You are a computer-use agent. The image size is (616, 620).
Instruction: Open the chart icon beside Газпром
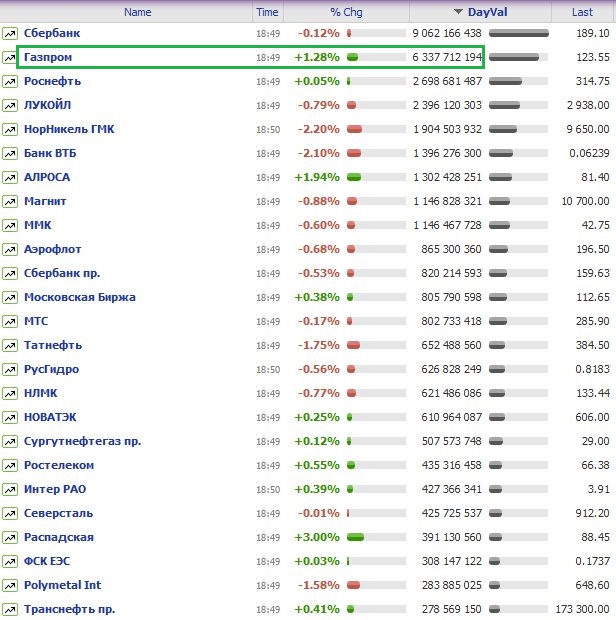click(x=9, y=57)
